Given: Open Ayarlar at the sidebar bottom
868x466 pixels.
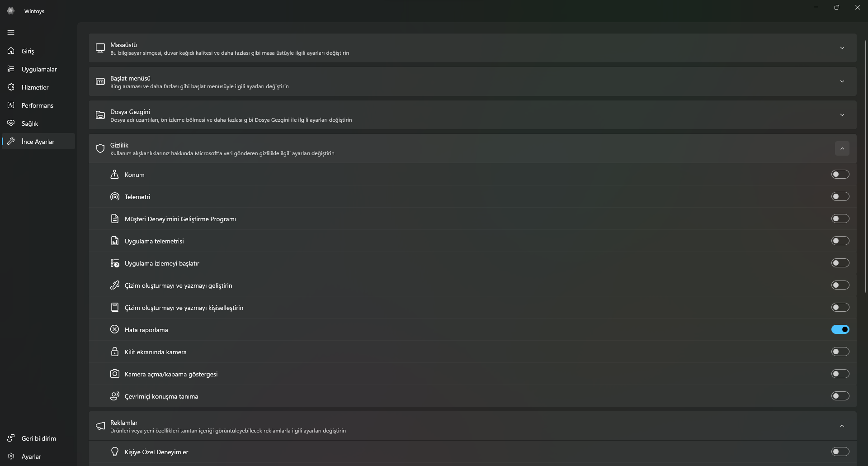Looking at the screenshot, I should (31, 456).
